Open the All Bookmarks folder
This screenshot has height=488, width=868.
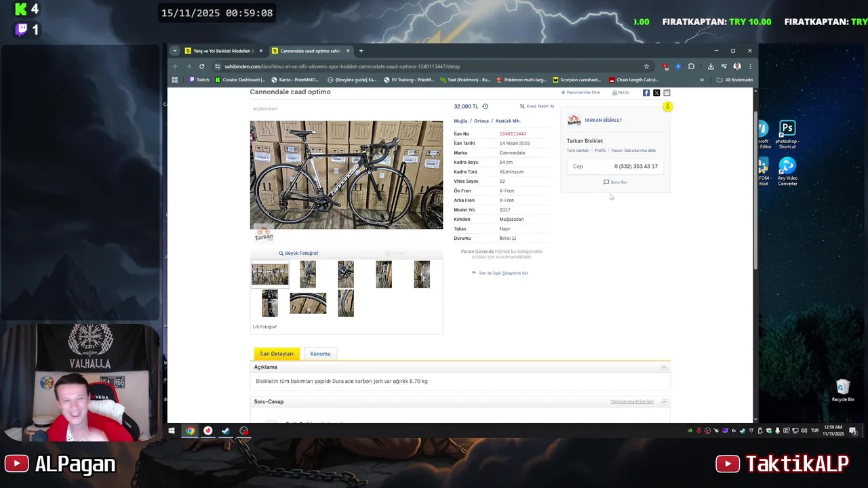point(734,80)
